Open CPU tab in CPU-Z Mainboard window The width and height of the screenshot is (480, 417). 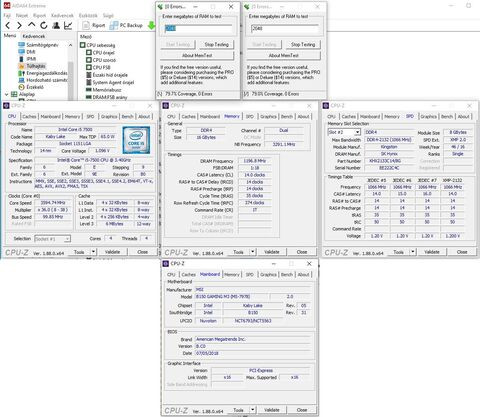pos(171,274)
